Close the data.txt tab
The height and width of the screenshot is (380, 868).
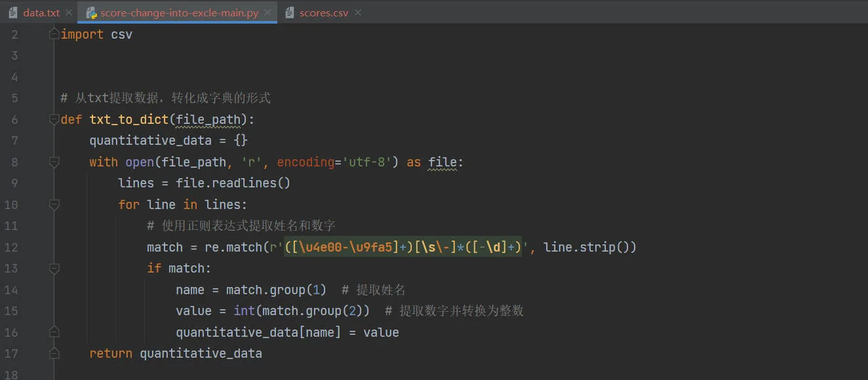pyautogui.click(x=69, y=13)
